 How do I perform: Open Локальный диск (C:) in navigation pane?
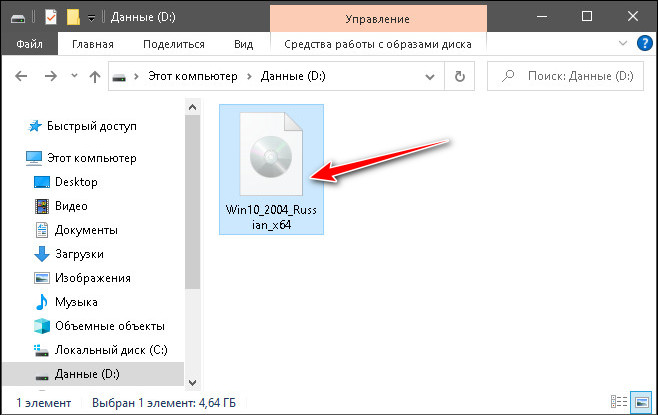pyautogui.click(x=111, y=350)
